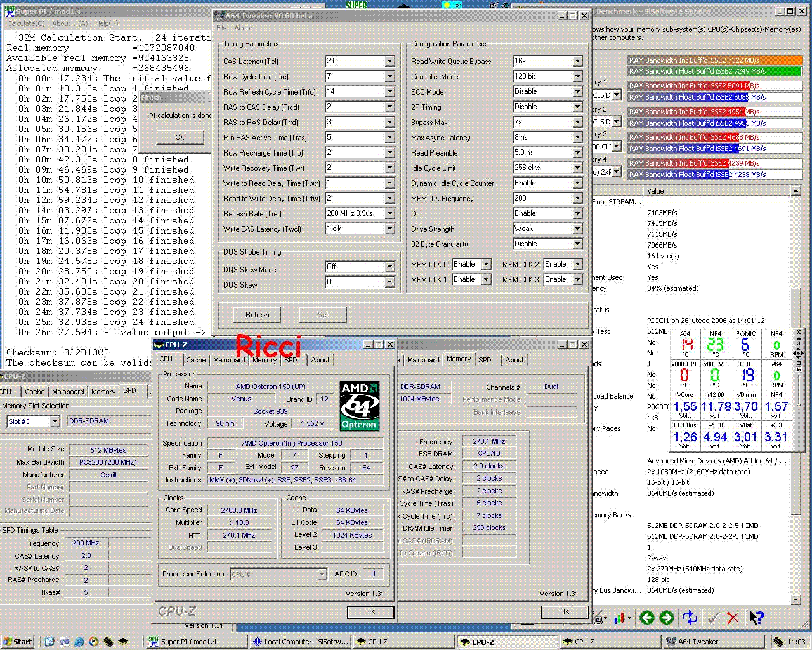
Task: Click the grey checkmark icon in Sandra toolbar
Action: click(714, 618)
